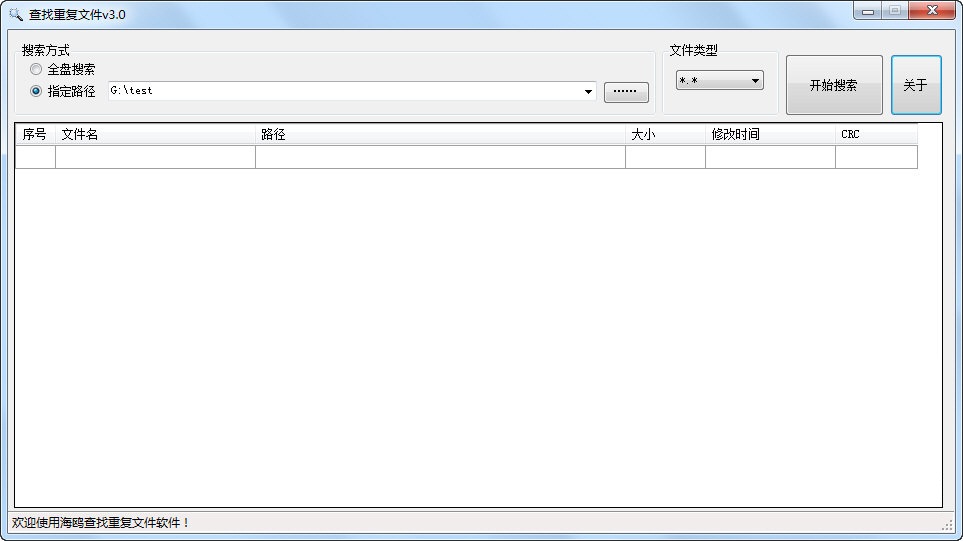Minimize the 查找重复文件 window
This screenshot has height=541, width=963.
(x=867, y=10)
